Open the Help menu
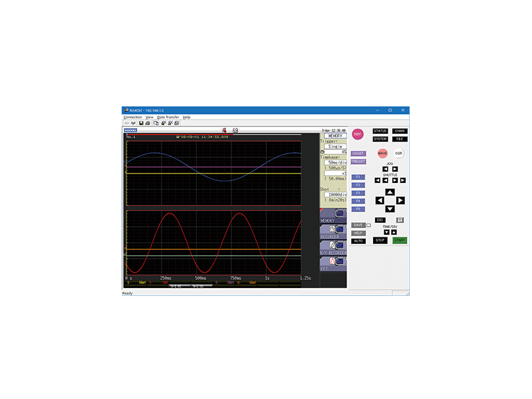Viewport: 532px width, 399px height. tap(187, 118)
